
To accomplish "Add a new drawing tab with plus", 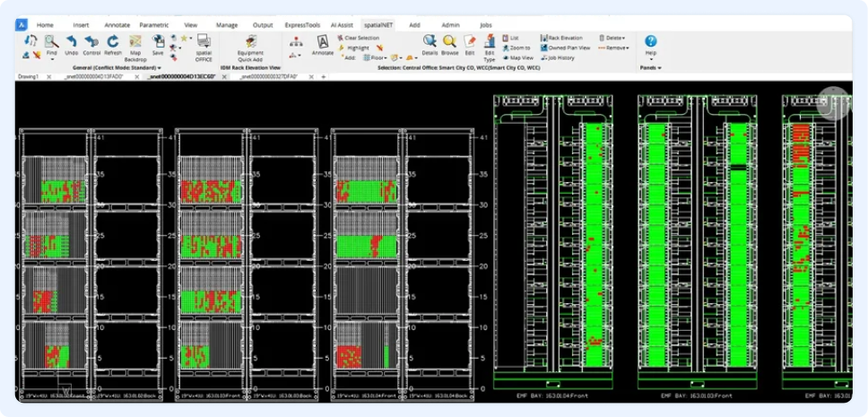I will point(324,77).
